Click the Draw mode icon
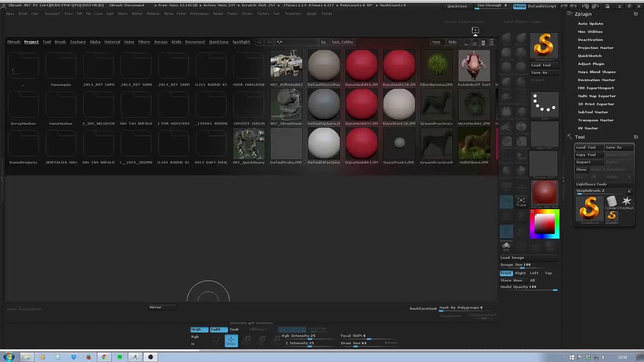Screen dimensions: 644x362 [x=231, y=341]
